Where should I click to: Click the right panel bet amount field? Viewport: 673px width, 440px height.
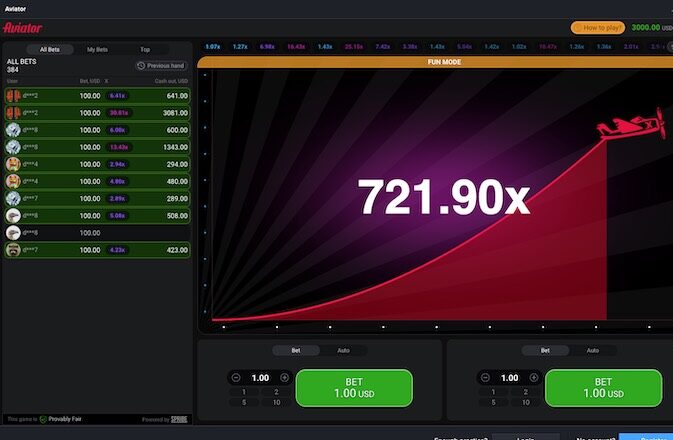click(509, 378)
